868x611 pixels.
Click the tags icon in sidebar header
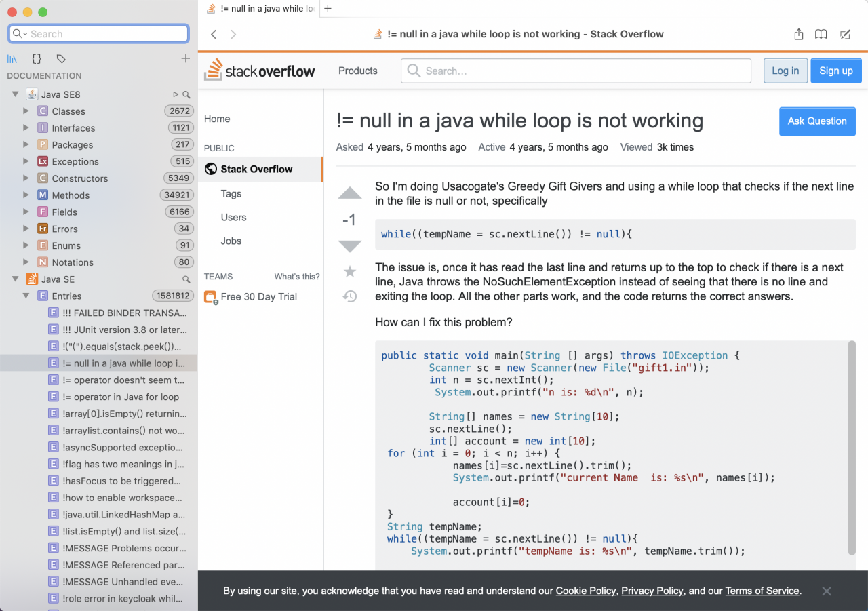pyautogui.click(x=61, y=59)
